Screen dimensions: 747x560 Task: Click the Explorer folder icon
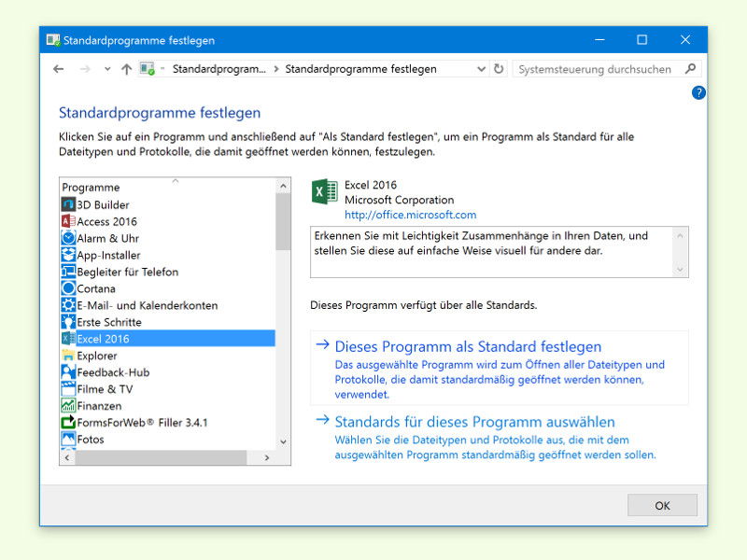[x=68, y=356]
